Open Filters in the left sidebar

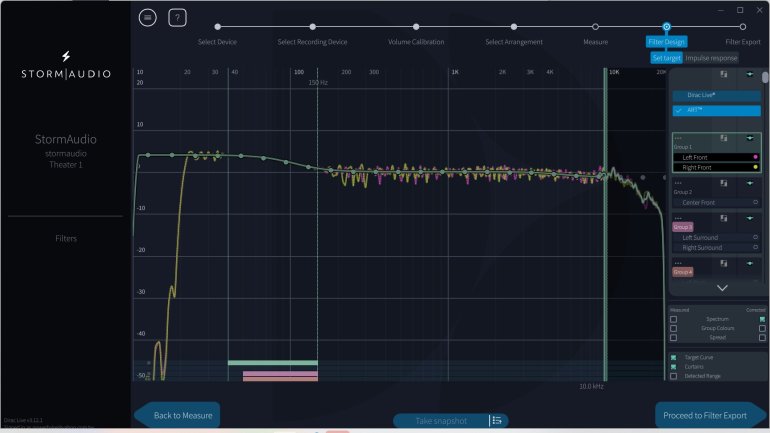(x=66, y=239)
